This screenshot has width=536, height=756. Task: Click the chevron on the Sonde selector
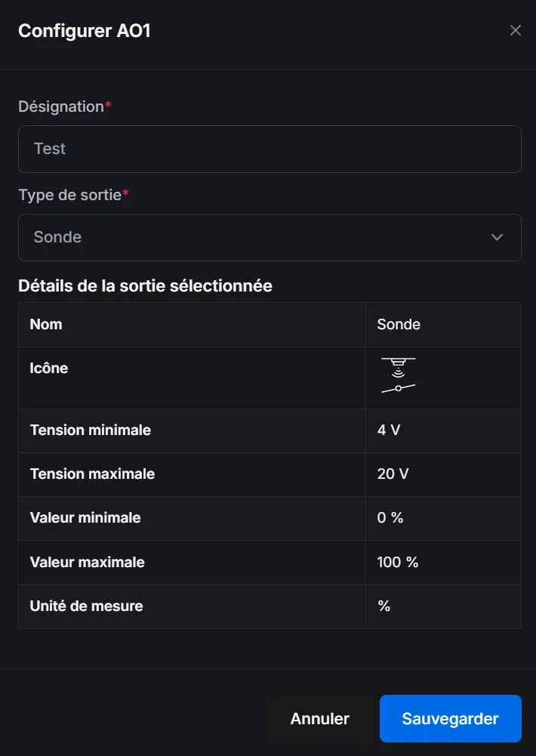497,237
